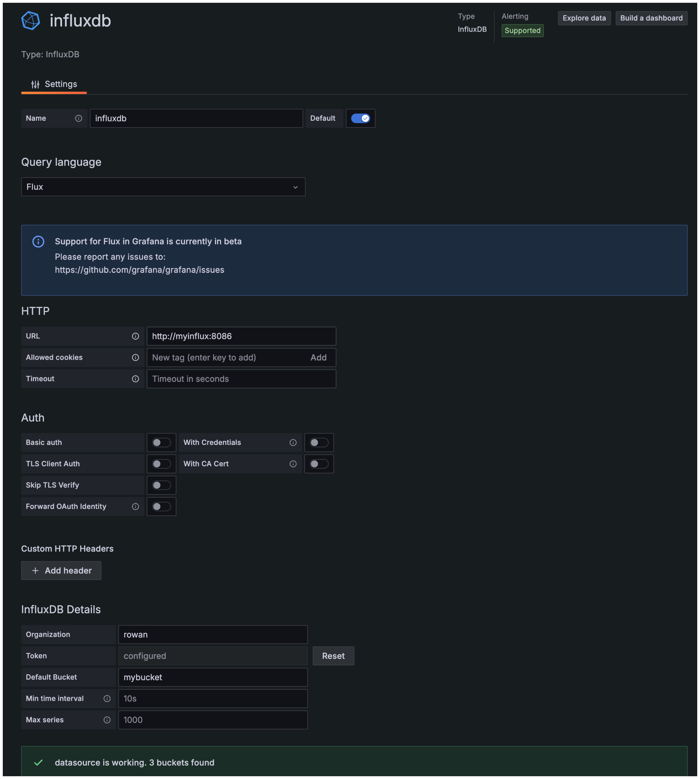Click into the Default Bucket field
This screenshot has width=700, height=779.
coord(213,677)
